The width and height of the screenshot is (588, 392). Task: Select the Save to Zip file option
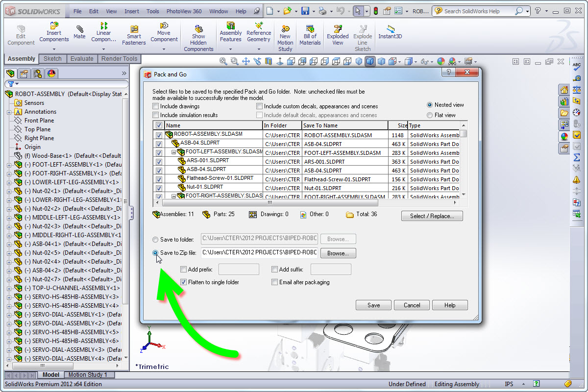click(x=156, y=253)
